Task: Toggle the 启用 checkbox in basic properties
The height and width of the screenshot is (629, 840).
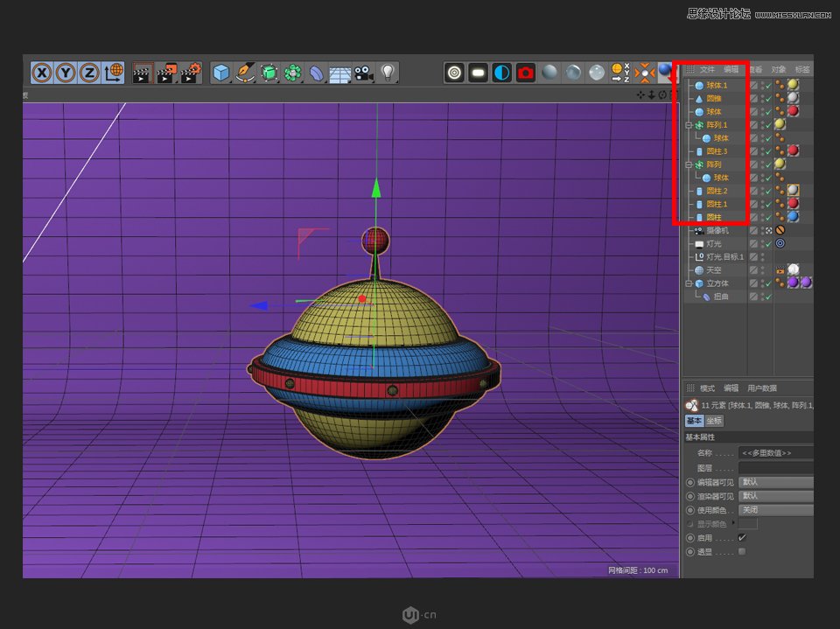Action: tap(741, 537)
